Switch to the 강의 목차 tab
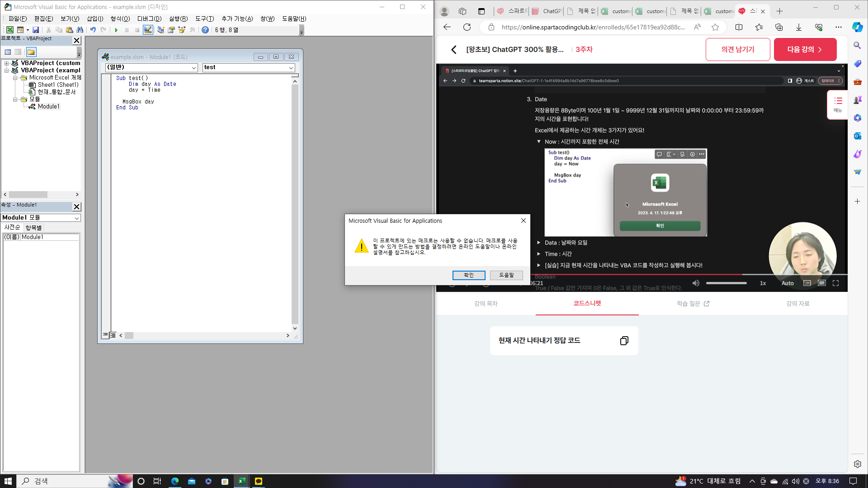The image size is (868, 488). (486, 304)
